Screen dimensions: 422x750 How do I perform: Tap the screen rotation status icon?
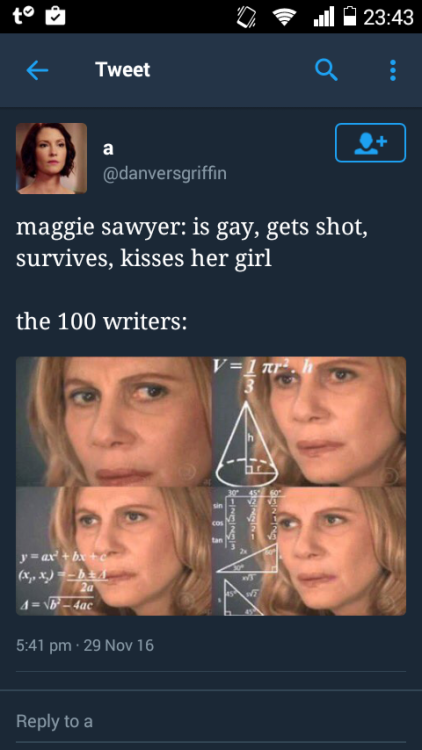(245, 17)
